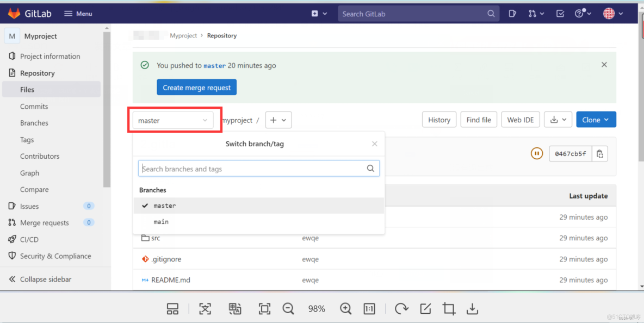
Task: Click the Myproject avatar letter M
Action: point(12,36)
